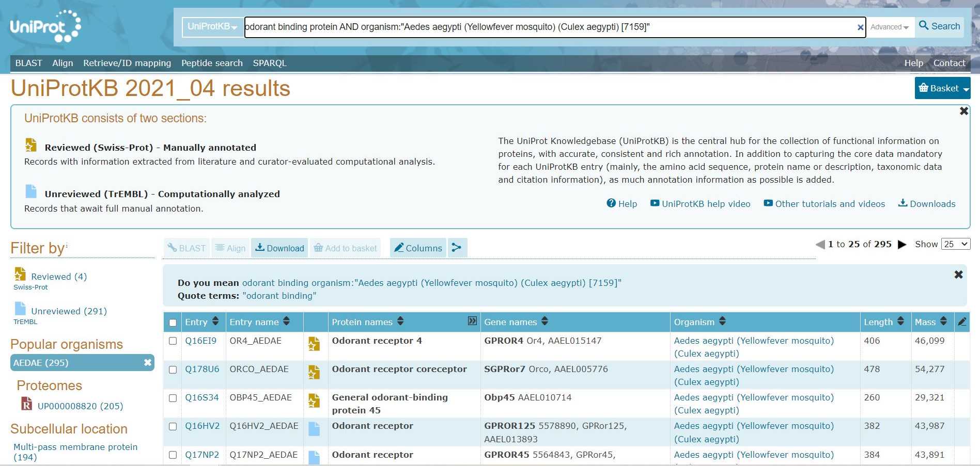Screen dimensions: 980x466
Task: Check the Q16S34 row checkbox
Action: [173, 398]
